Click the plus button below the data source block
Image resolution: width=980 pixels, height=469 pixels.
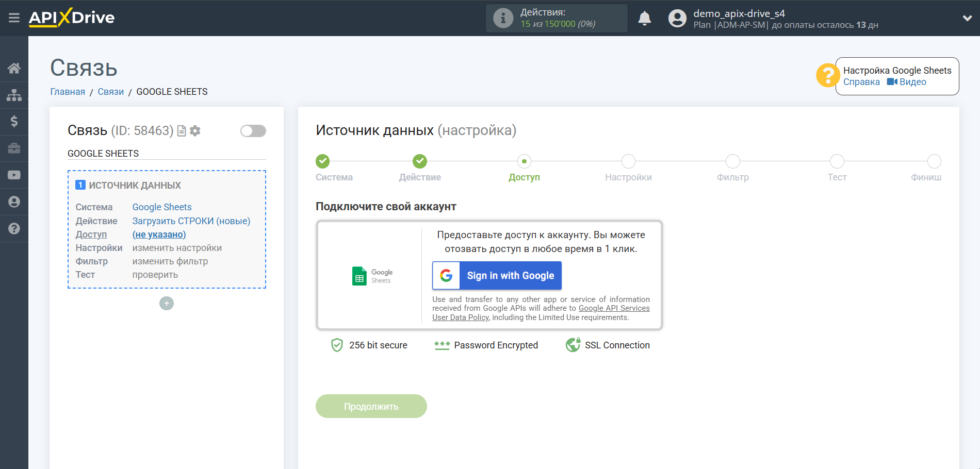(x=166, y=303)
